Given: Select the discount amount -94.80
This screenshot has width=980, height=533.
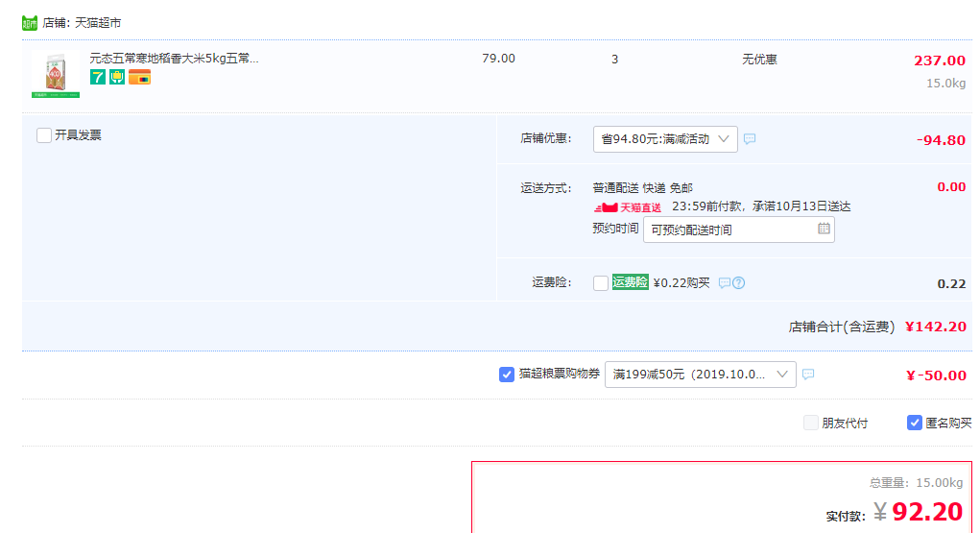Looking at the screenshot, I should pyautogui.click(x=941, y=140).
